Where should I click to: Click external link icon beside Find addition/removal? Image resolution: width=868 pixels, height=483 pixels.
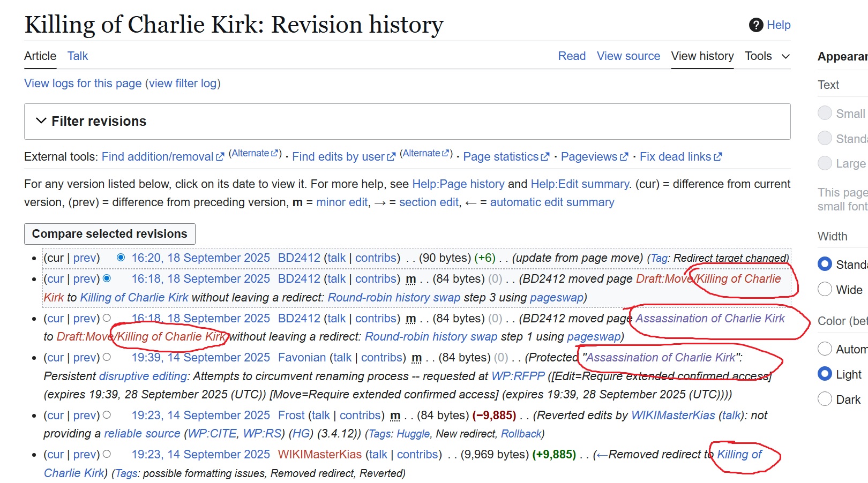[220, 157]
